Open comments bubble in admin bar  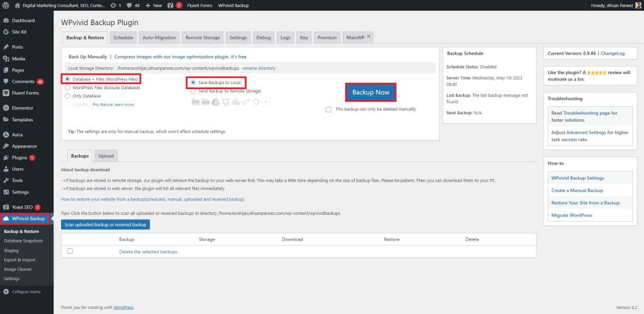click(x=130, y=6)
